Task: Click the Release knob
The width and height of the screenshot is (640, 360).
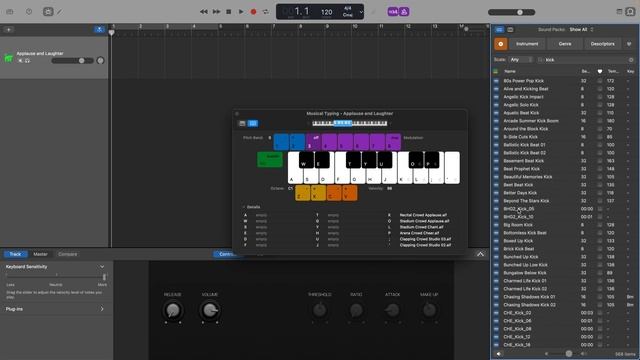Action: (173, 310)
